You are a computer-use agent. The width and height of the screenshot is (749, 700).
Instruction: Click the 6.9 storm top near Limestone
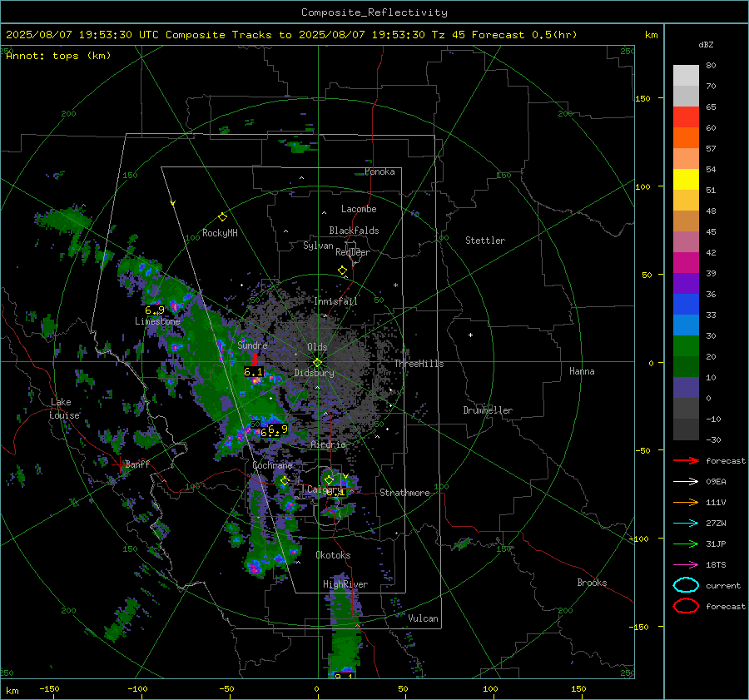pyautogui.click(x=155, y=310)
